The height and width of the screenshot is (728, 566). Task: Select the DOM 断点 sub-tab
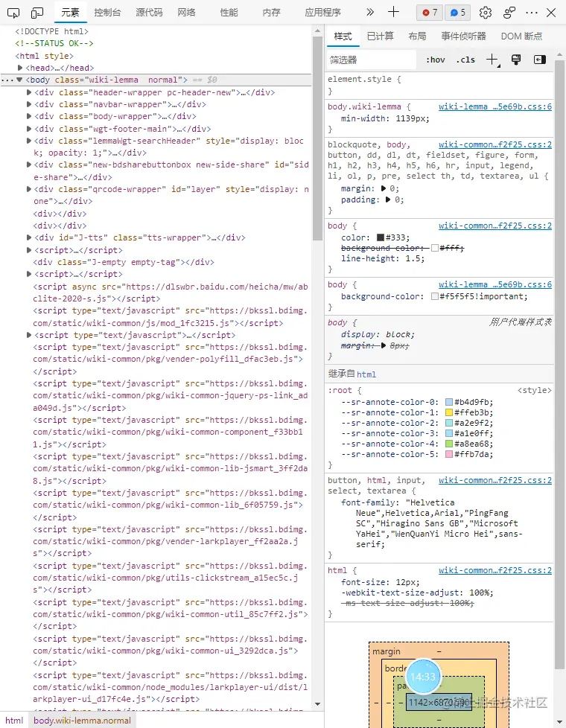pyautogui.click(x=521, y=36)
